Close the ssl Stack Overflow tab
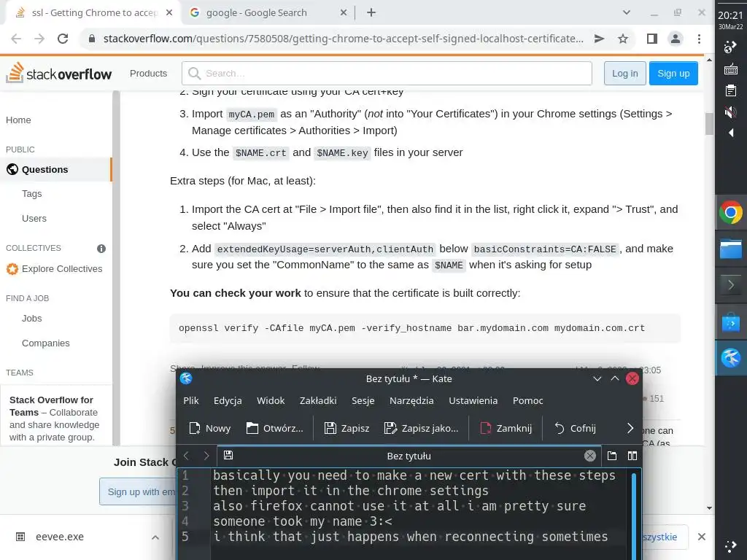 [169, 13]
